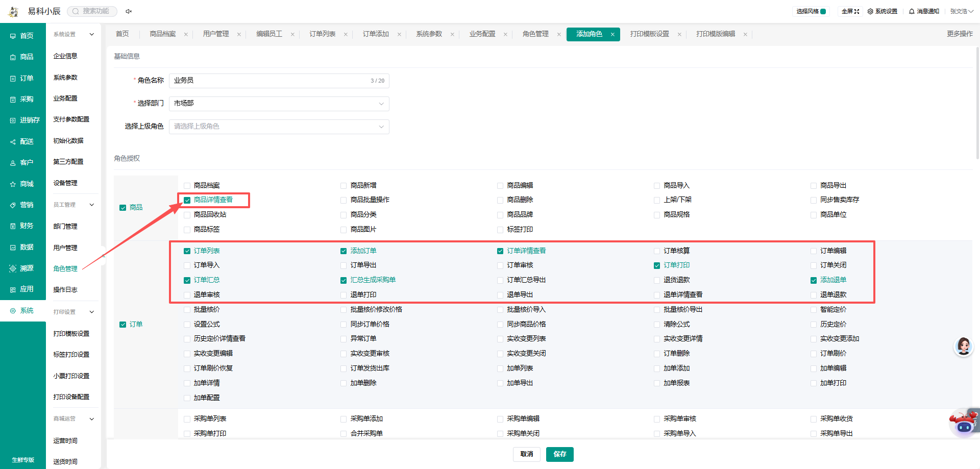Open the 订单 orders sidebar icon
This screenshot has width=980, height=469.
click(x=13, y=79)
